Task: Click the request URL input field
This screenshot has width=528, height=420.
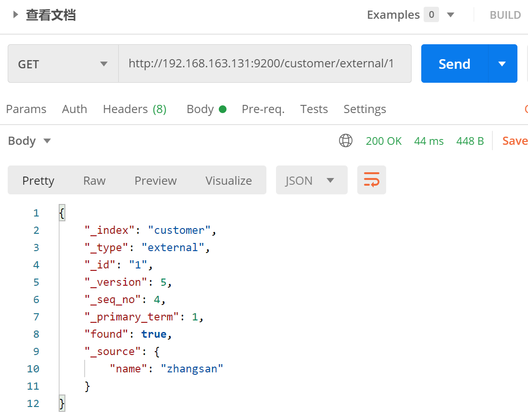Action: click(x=264, y=64)
